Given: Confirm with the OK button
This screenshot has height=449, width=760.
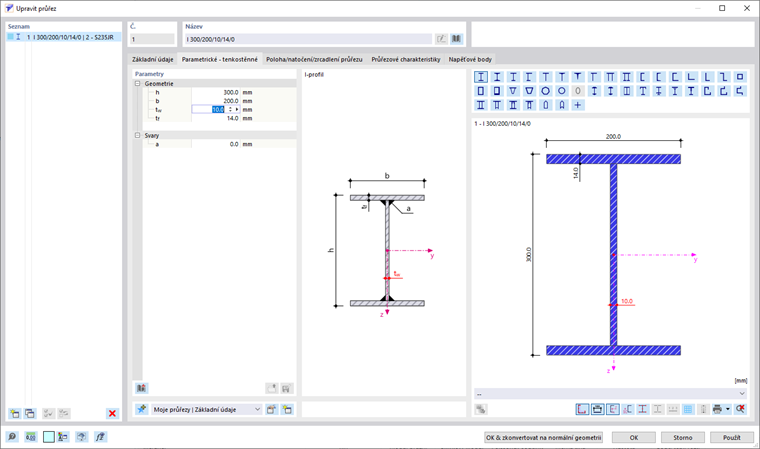Looking at the screenshot, I should pos(633,437).
